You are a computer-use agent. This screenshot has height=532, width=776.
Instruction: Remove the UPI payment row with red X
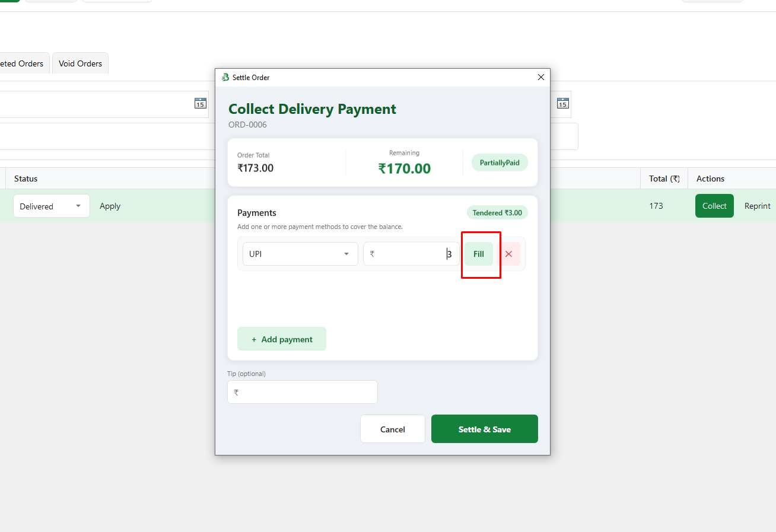point(508,254)
